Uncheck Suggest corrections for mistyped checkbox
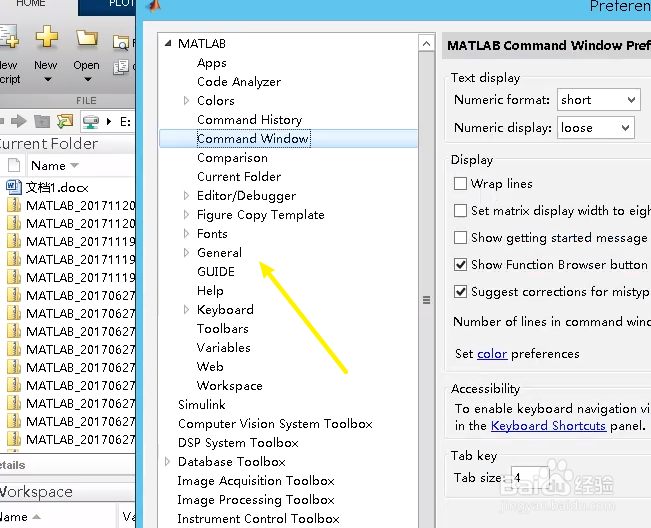Viewport: 651px width, 528px height. pos(460,291)
